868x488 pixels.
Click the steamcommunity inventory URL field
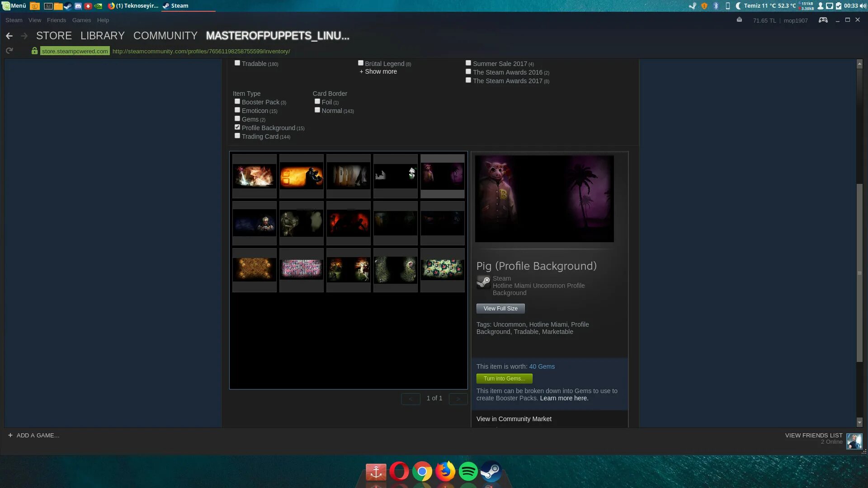tap(201, 51)
